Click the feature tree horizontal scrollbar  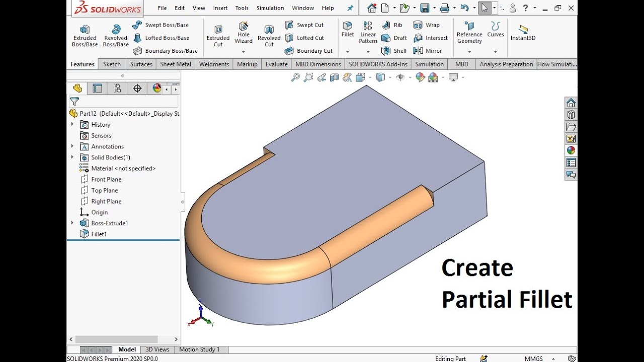117,339
